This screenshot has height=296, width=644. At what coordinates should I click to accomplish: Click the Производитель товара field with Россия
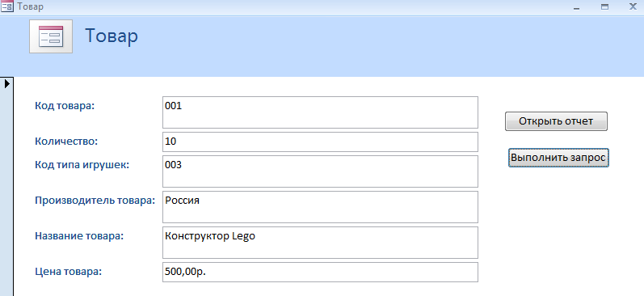[x=320, y=207]
